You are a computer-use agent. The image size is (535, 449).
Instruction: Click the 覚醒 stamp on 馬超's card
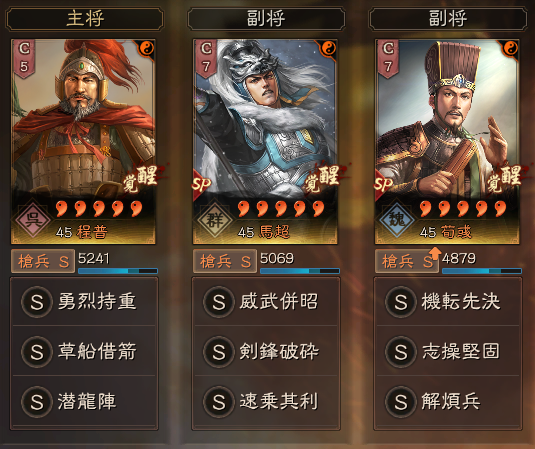323,177
